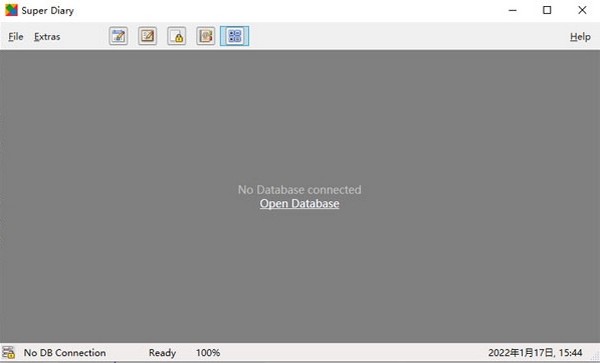The image size is (600, 363).
Task: Click the date and time in status bar
Action: (x=535, y=353)
